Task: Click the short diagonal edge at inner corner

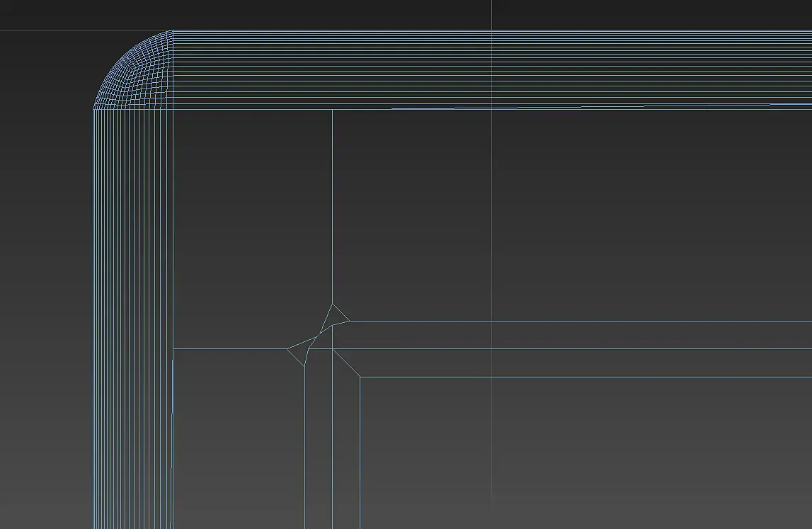Action: pyautogui.click(x=346, y=363)
